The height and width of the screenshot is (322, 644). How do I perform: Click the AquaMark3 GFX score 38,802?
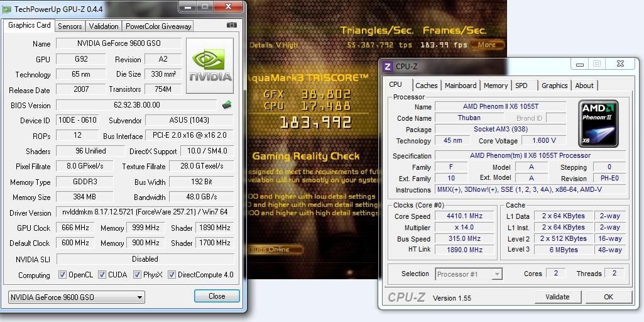coord(325,94)
